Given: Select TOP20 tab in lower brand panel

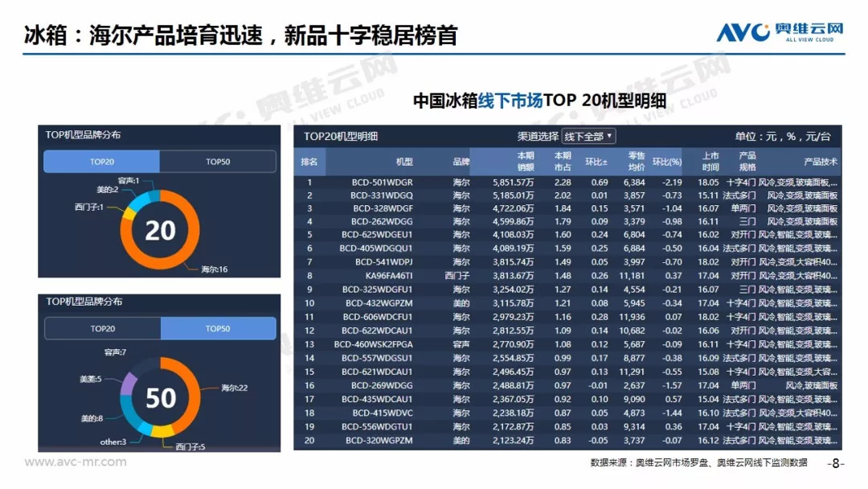Looking at the screenshot, I should coord(103,328).
